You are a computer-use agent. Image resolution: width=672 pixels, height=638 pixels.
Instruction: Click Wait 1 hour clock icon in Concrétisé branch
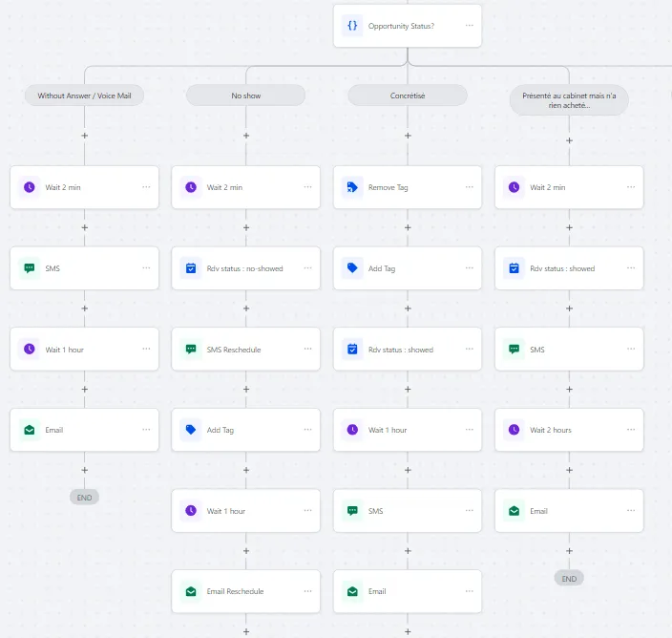[x=352, y=430]
